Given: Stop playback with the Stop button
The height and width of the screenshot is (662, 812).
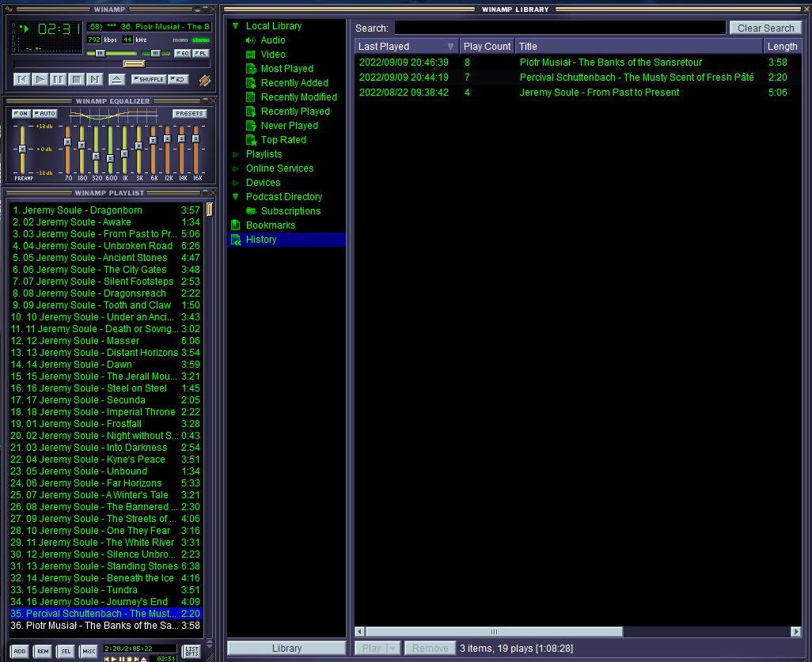Looking at the screenshot, I should (77, 79).
